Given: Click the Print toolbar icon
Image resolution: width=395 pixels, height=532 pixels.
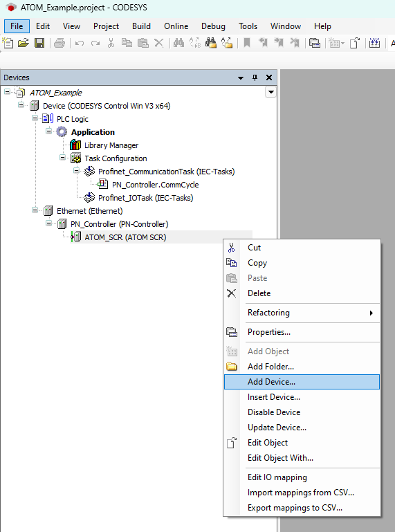Looking at the screenshot, I should pyautogui.click(x=59, y=43).
